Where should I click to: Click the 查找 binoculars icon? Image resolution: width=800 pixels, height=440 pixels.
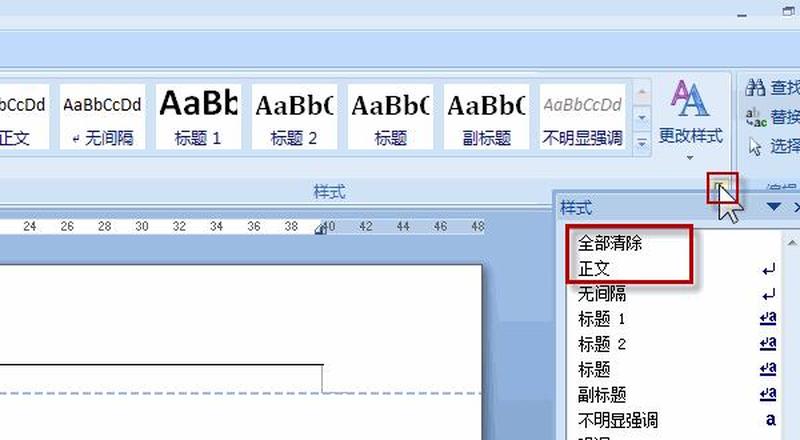point(755,88)
